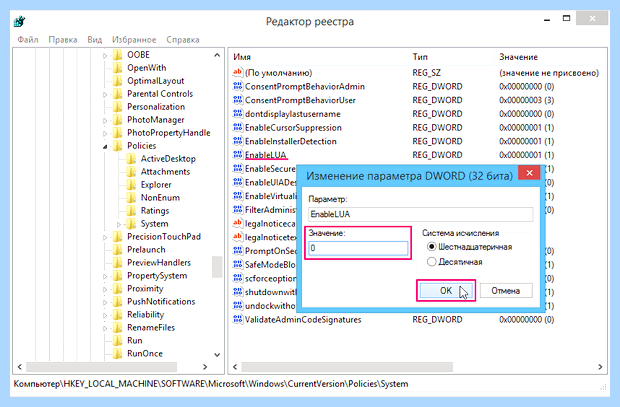The image size is (620, 407).
Task: Click DWORD icon of ConsentPromptBehaviorAdmin
Action: coord(238,86)
